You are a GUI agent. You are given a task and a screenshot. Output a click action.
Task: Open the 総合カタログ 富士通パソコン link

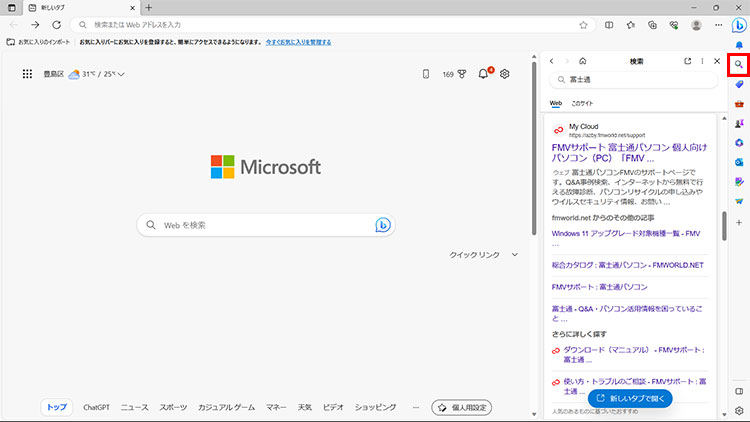[x=627, y=265]
